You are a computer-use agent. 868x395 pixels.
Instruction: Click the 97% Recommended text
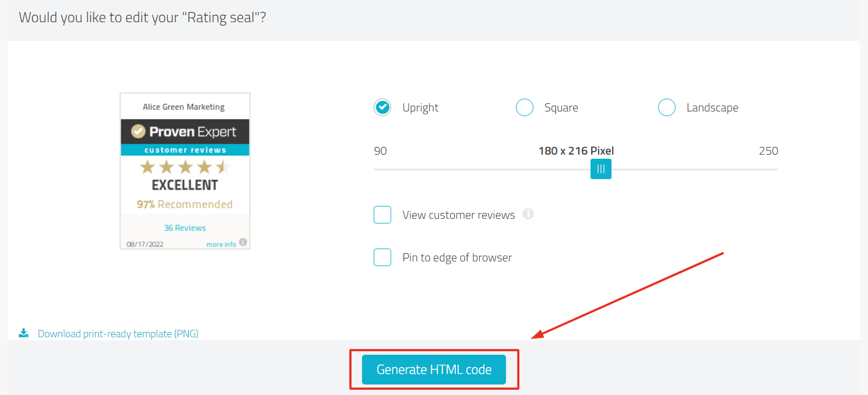pos(185,204)
